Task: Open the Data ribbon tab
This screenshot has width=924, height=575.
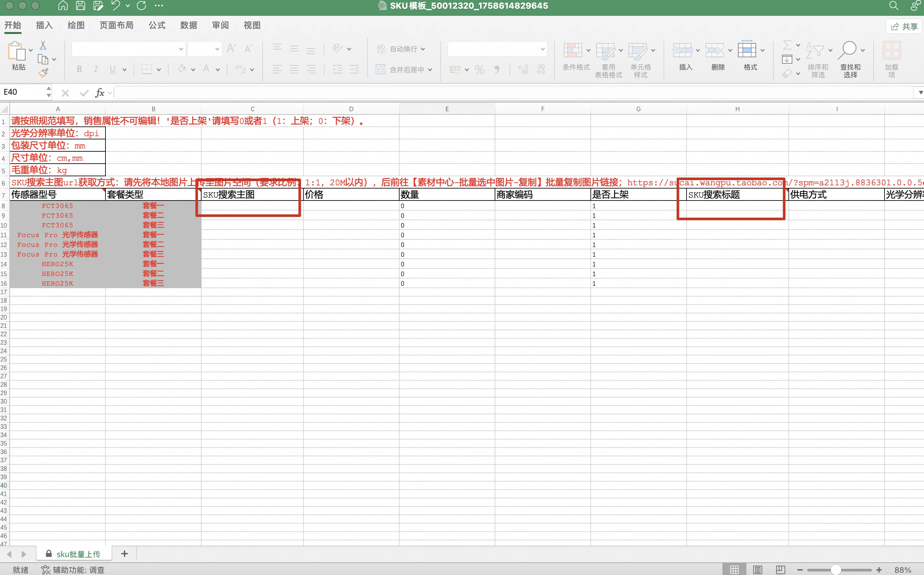Action: [x=188, y=25]
